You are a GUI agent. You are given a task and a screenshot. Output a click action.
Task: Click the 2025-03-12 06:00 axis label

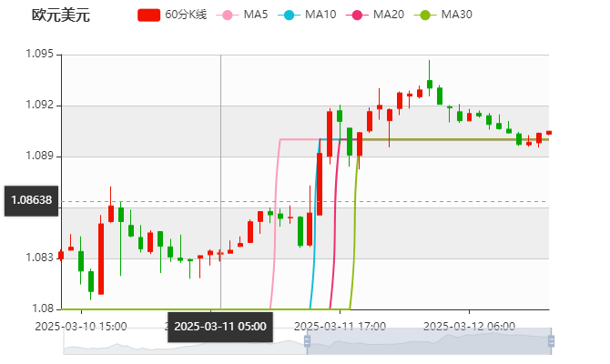[469, 327]
